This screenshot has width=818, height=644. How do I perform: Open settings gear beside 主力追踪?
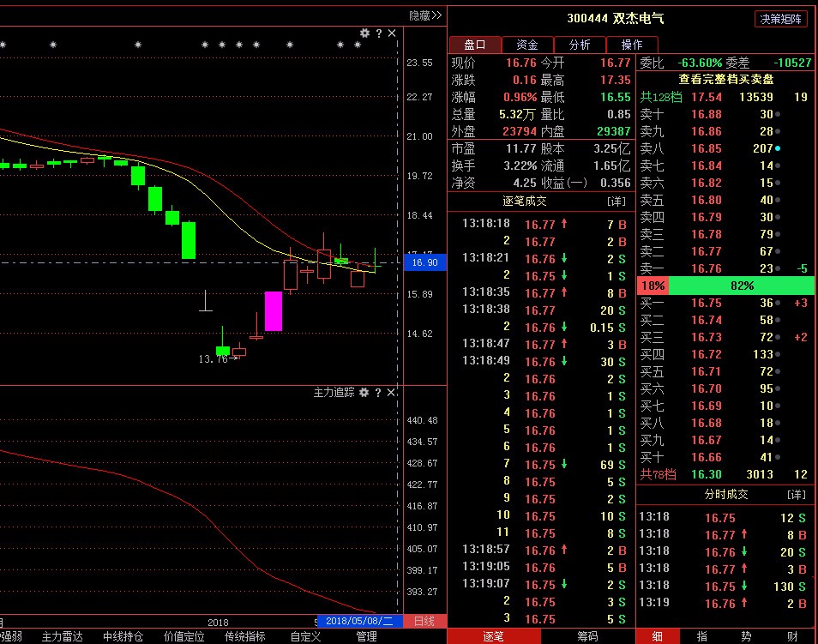[364, 393]
